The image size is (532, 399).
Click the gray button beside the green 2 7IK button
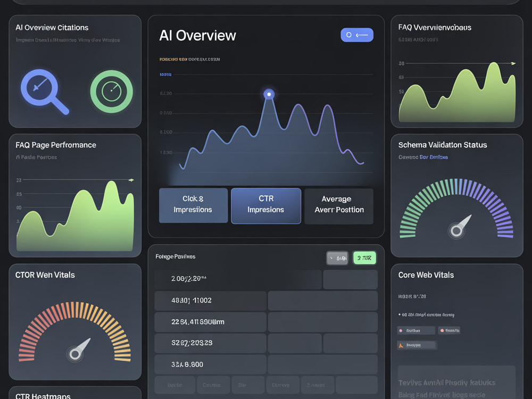click(337, 258)
